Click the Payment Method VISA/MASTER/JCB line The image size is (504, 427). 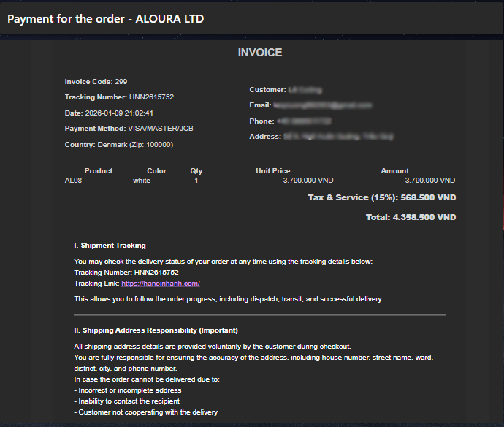(x=129, y=129)
